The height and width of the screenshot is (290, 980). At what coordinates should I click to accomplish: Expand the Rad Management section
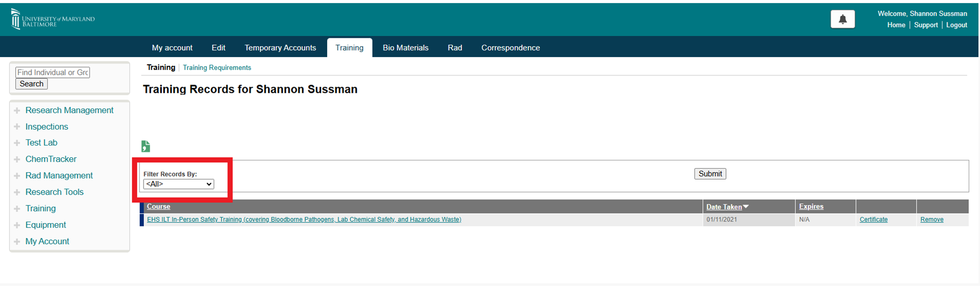(x=17, y=176)
